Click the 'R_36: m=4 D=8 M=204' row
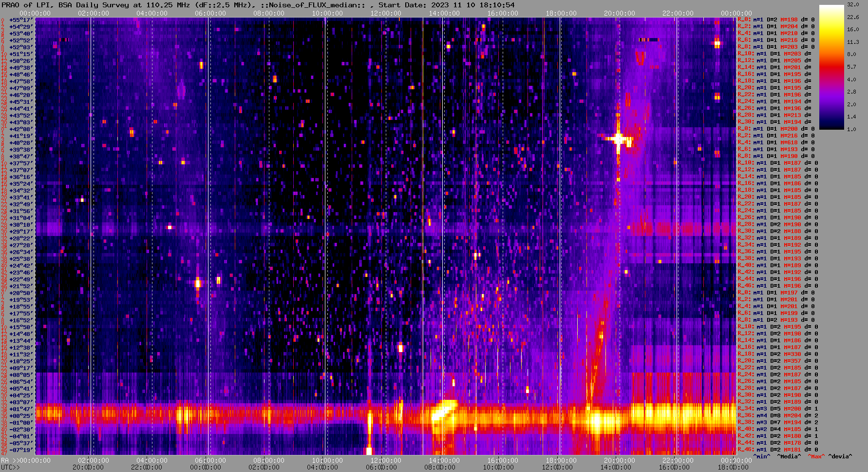This screenshot has height=472, width=868. coord(778,415)
